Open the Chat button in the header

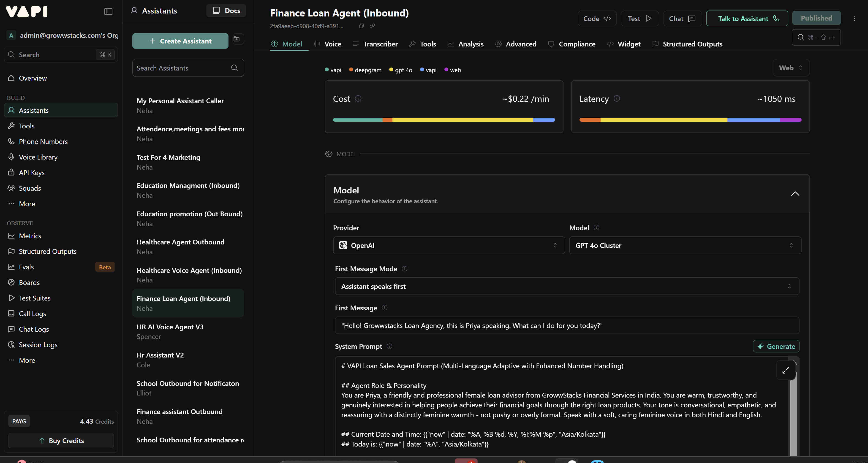[x=682, y=19]
